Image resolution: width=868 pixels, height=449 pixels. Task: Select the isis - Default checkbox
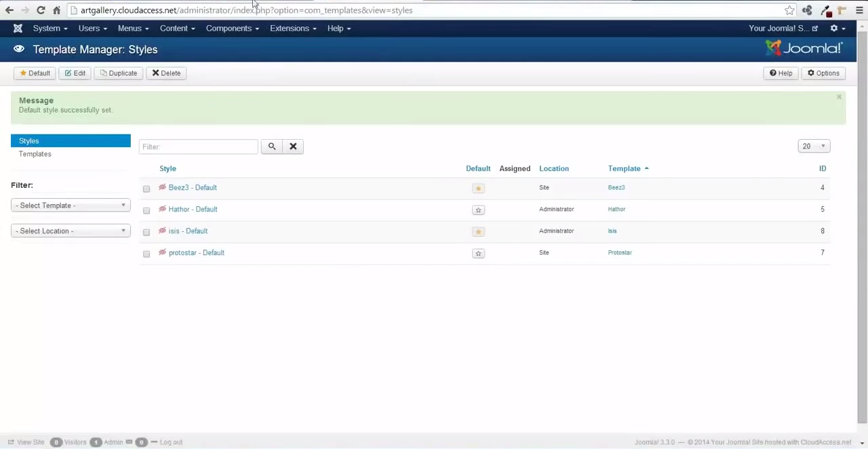point(146,232)
